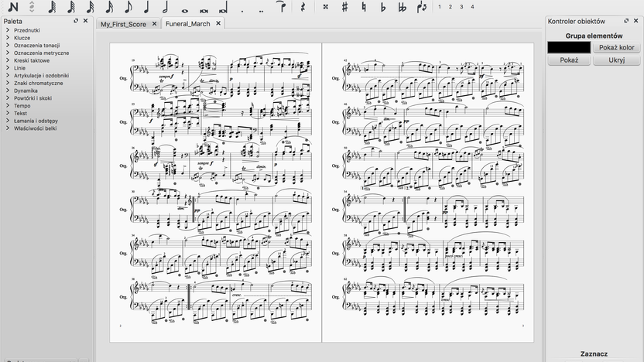The image size is (644, 362).
Task: Select the eighth note duration
Action: [128, 6]
